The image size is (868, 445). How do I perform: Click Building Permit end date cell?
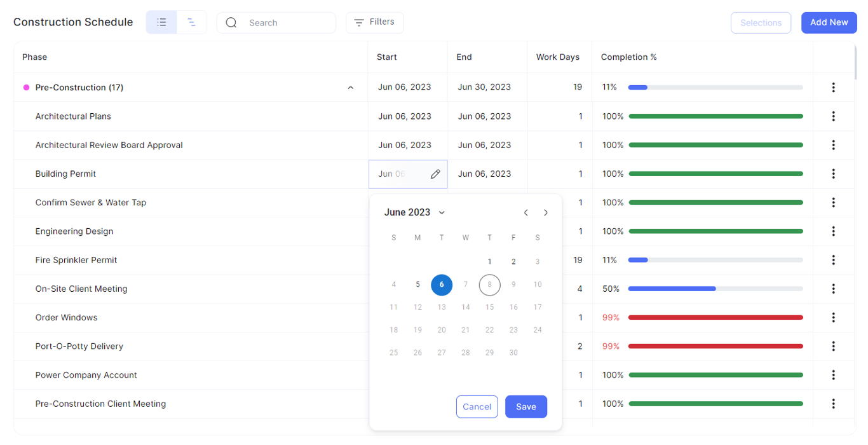[x=487, y=174]
